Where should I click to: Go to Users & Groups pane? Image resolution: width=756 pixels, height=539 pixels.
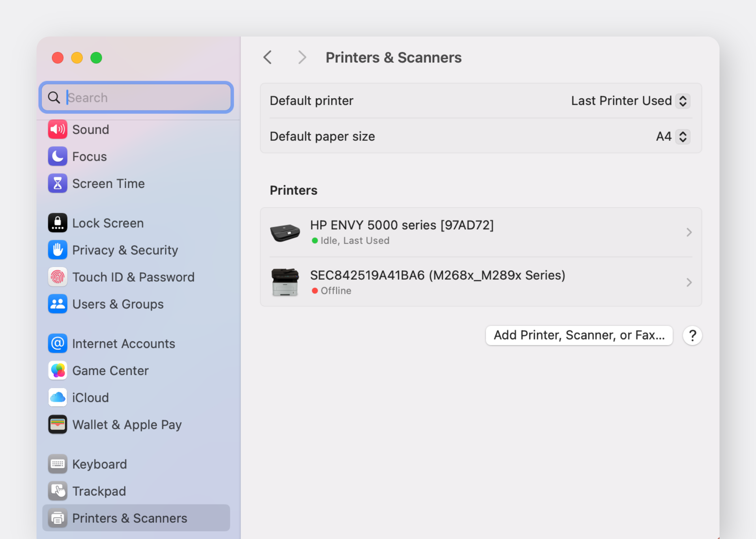pyautogui.click(x=118, y=304)
